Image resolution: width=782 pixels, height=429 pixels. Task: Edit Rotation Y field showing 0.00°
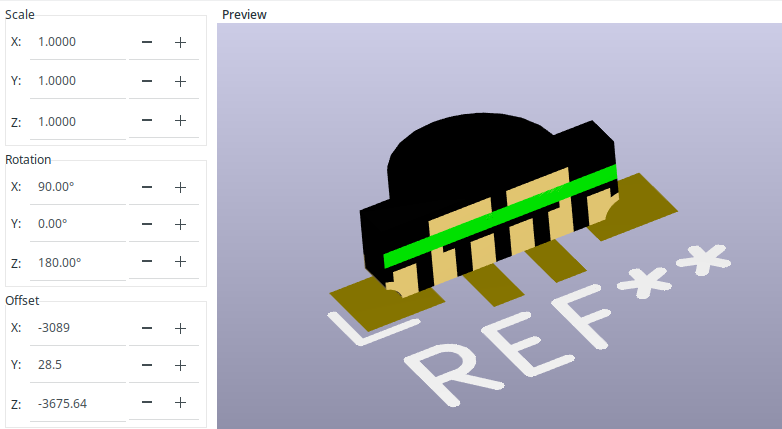[78, 224]
